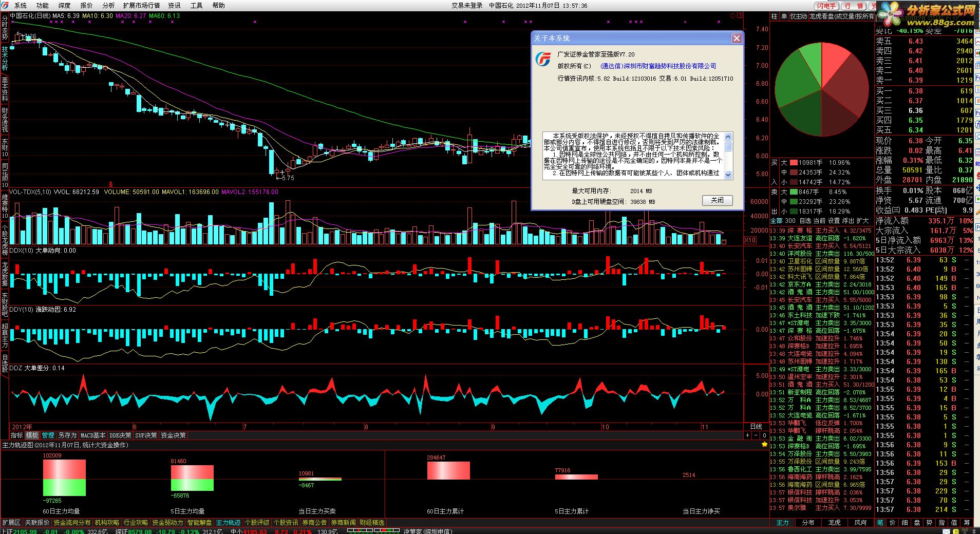Open the 帮助 menu
980x534 pixels.
tap(218, 6)
